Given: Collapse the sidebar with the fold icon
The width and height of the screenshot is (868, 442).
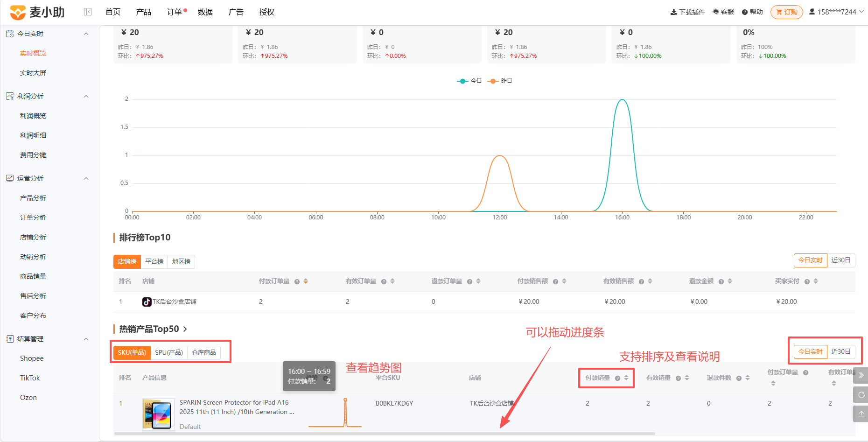Looking at the screenshot, I should click(88, 12).
